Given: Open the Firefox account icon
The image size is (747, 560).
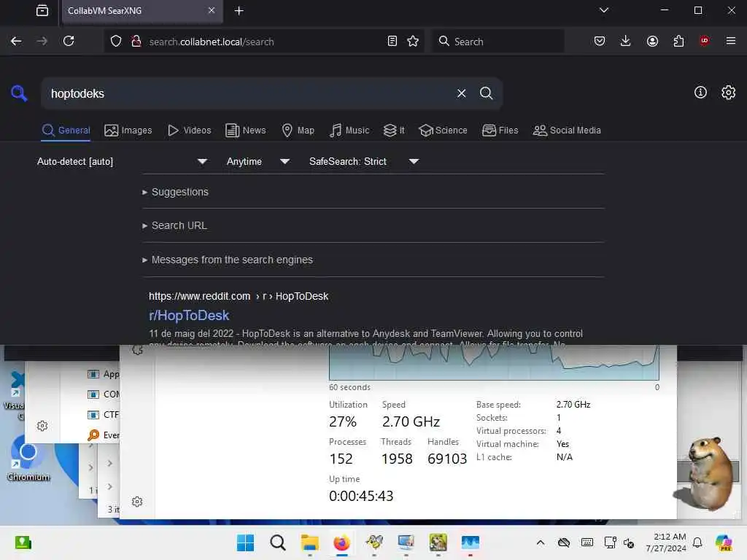Looking at the screenshot, I should pyautogui.click(x=652, y=42).
